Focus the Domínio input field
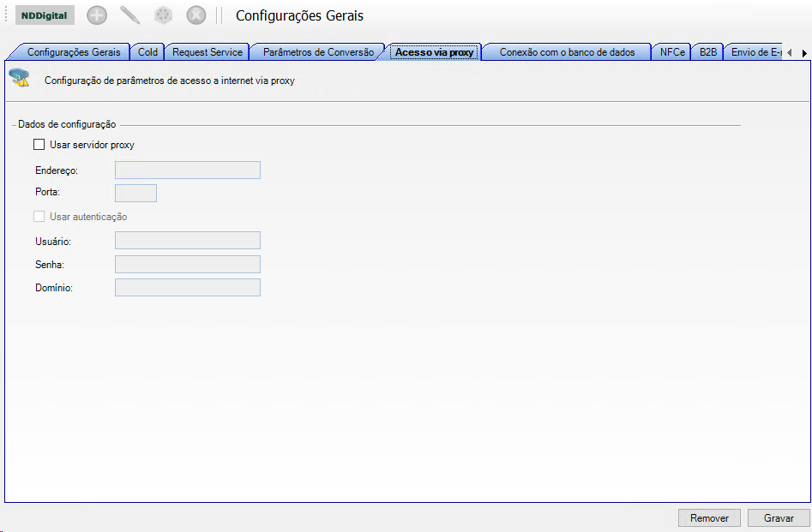The width and height of the screenshot is (812, 532). [188, 288]
